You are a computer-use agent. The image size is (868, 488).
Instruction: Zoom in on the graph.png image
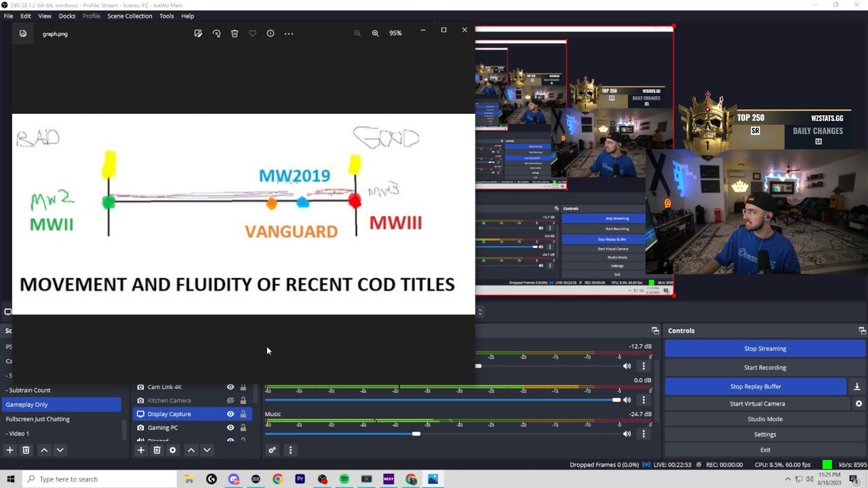[x=376, y=33]
